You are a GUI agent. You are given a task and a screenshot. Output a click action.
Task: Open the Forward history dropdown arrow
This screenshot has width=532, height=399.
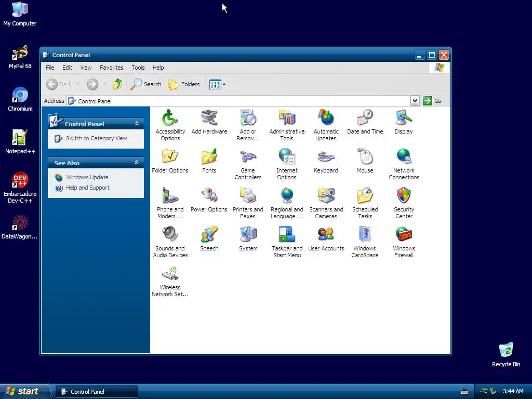point(104,84)
